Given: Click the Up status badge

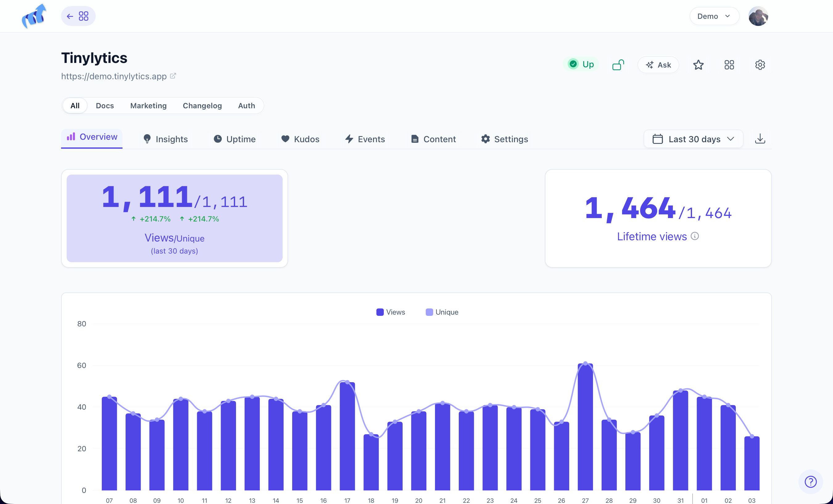Looking at the screenshot, I should tap(581, 64).
